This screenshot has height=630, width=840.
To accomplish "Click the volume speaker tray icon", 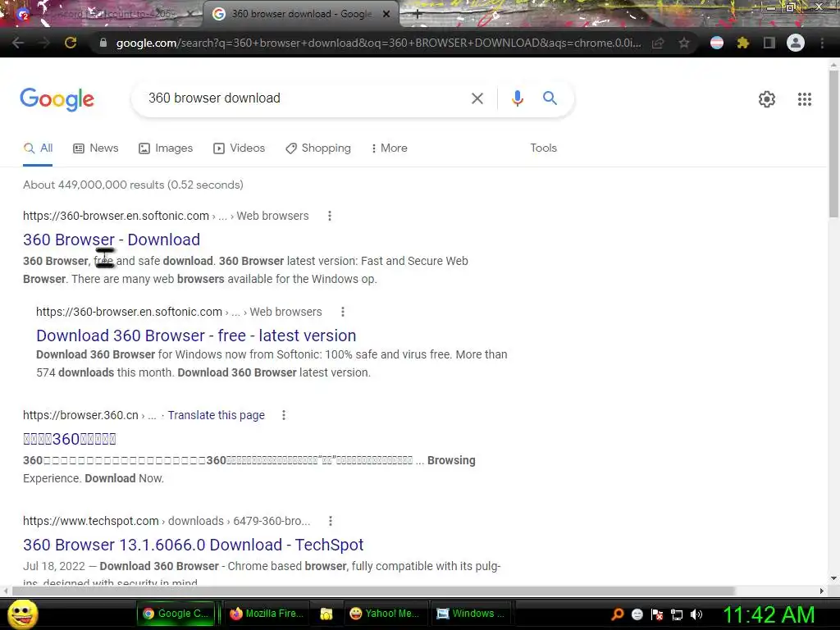I will (696, 615).
